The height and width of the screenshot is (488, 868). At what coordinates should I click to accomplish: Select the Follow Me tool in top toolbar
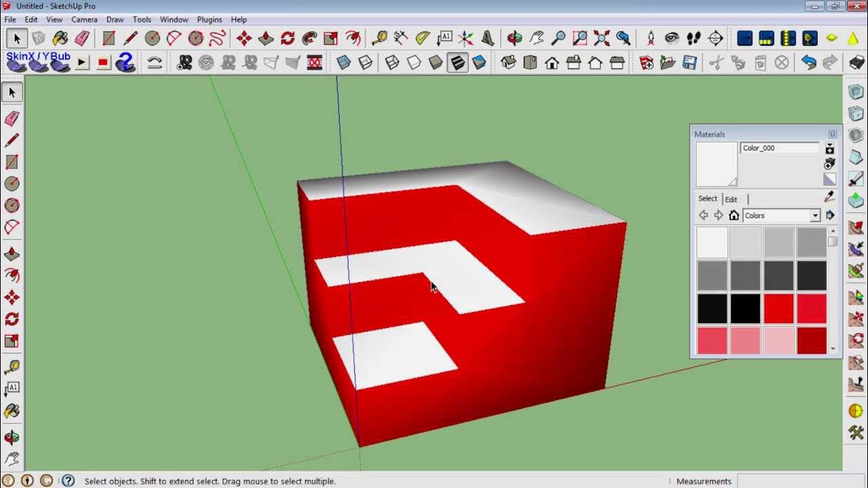tap(309, 39)
